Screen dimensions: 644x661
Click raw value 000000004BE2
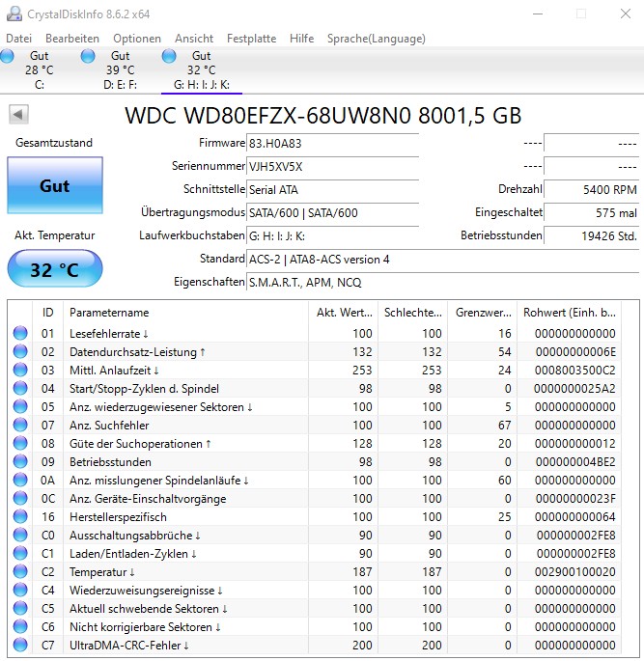pyautogui.click(x=575, y=461)
